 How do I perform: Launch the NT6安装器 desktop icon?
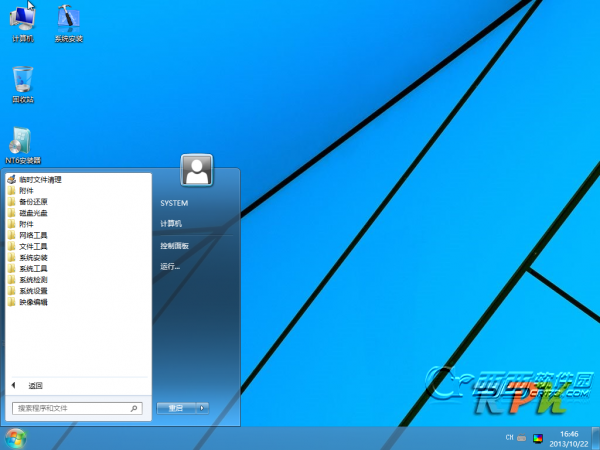click(23, 145)
